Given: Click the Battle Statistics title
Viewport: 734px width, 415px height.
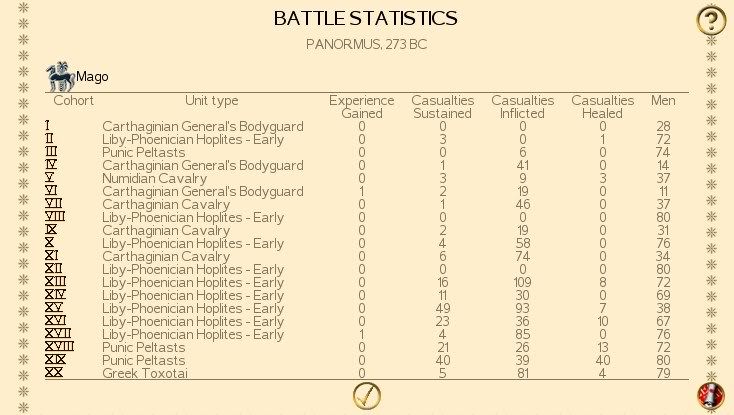Looking at the screenshot, I should point(366,19).
